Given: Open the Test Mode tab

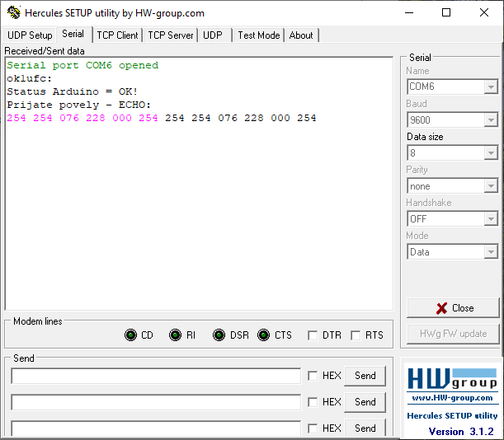Looking at the screenshot, I should pos(258,35).
